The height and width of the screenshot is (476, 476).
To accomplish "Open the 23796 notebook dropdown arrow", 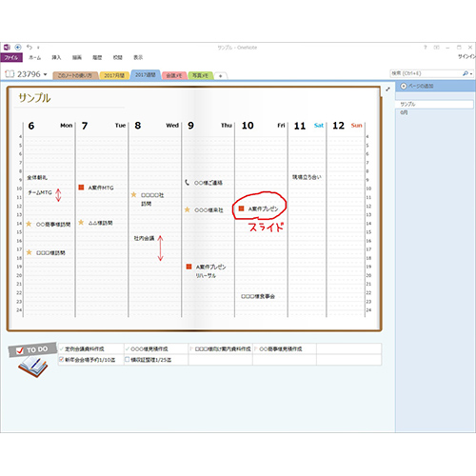I will click(x=45, y=74).
